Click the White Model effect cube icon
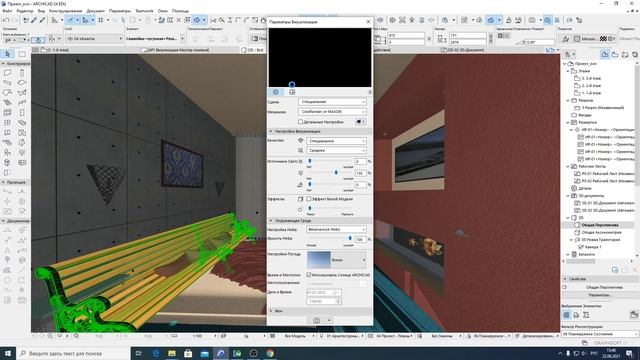Image resolution: width=640 pixels, height=360 pixels. tap(300, 199)
